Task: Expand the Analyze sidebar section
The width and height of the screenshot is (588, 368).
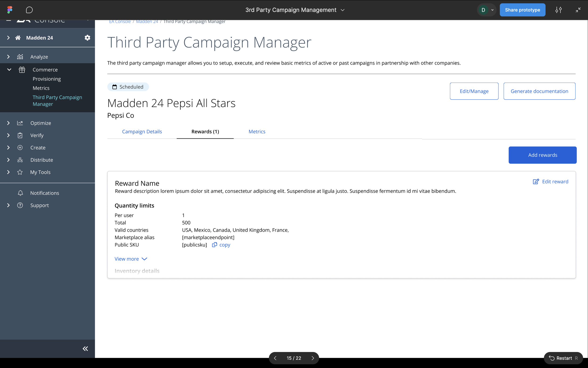Action: 8,57
